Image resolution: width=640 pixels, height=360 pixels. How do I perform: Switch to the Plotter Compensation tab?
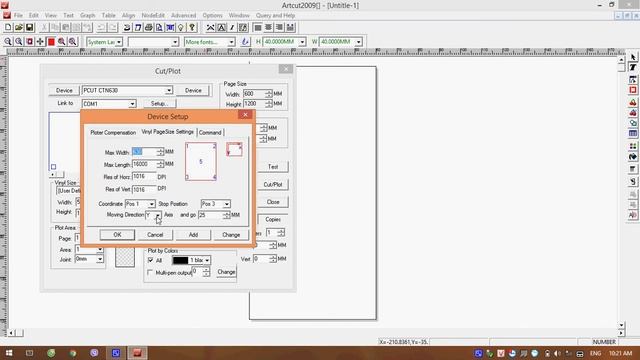coord(113,133)
